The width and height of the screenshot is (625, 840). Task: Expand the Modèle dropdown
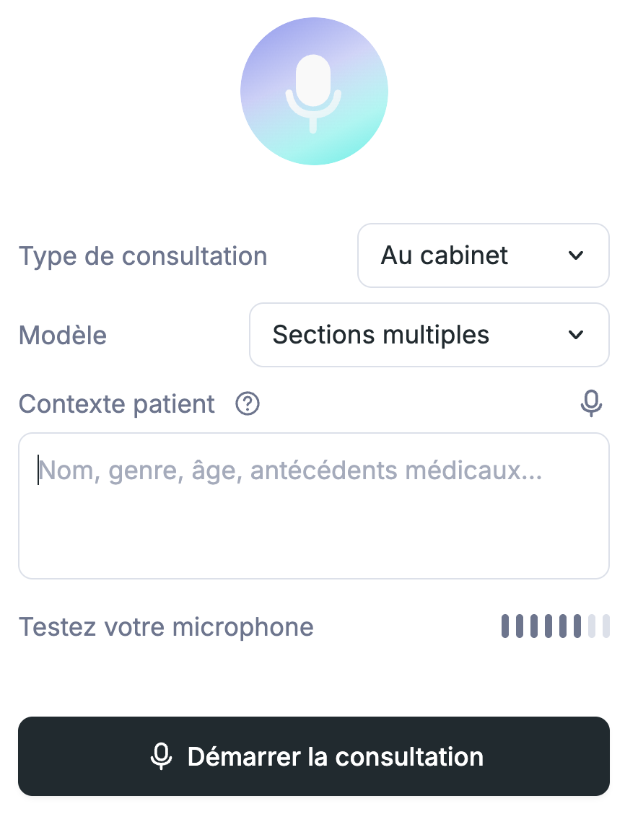click(429, 335)
